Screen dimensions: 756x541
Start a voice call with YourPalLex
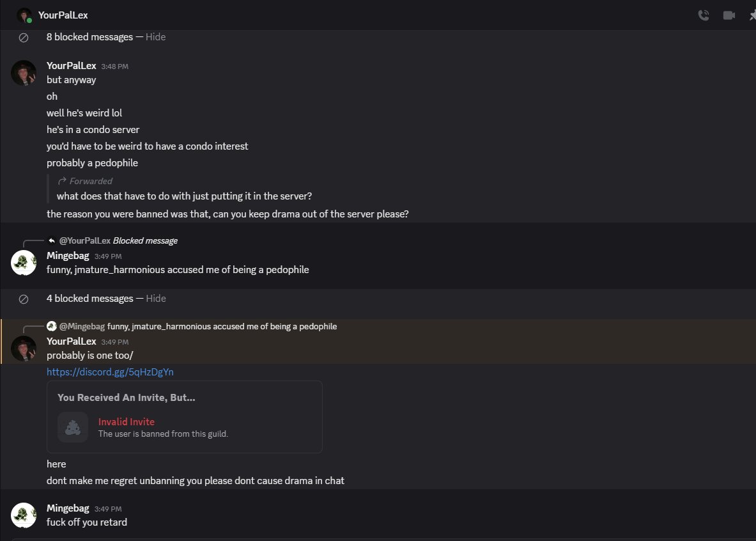(704, 15)
